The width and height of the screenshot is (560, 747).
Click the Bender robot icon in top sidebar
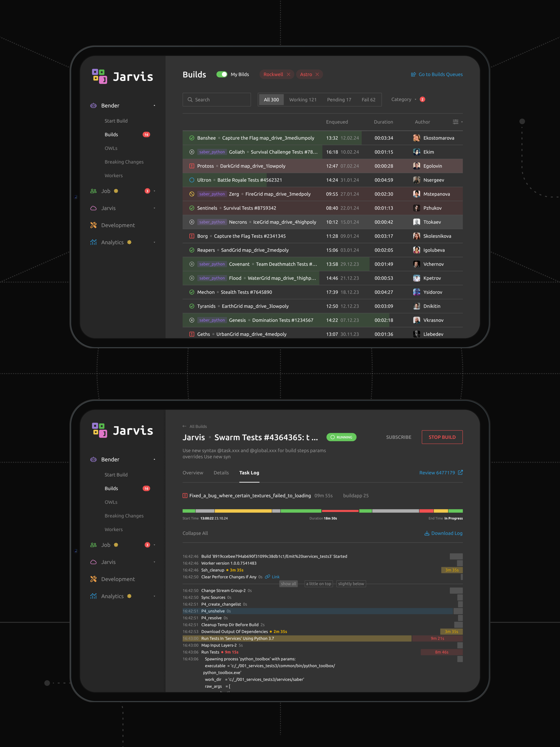(x=94, y=106)
